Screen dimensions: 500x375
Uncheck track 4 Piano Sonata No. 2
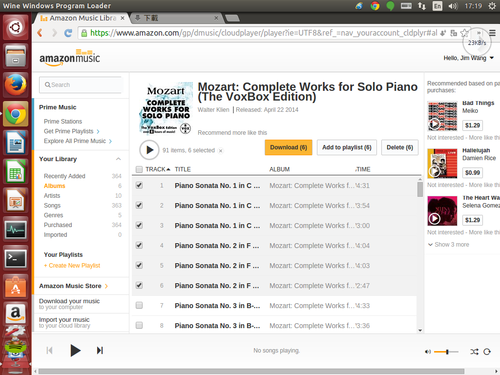[139, 245]
